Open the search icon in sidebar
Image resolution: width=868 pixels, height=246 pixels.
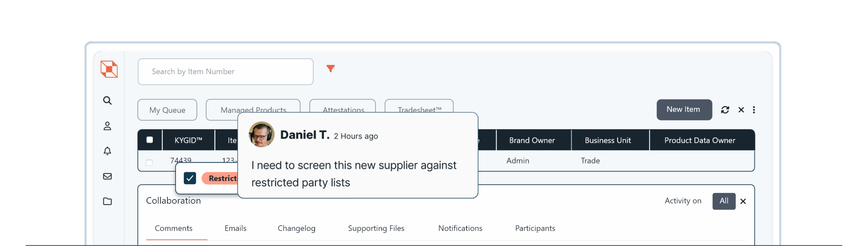click(x=107, y=100)
